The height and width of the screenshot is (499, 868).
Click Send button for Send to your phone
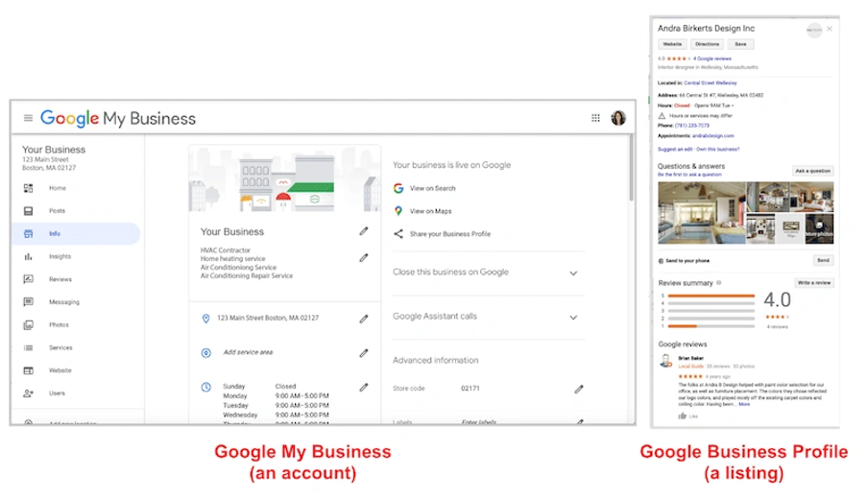point(823,261)
